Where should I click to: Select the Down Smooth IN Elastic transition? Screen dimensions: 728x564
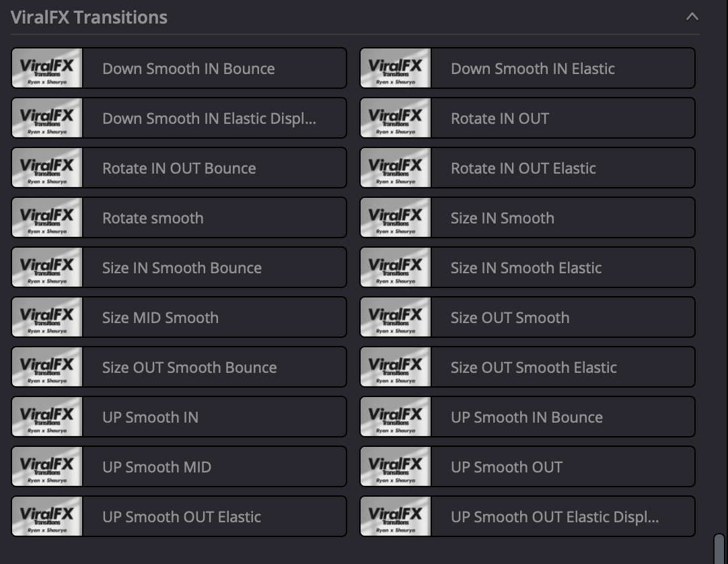[x=532, y=68]
